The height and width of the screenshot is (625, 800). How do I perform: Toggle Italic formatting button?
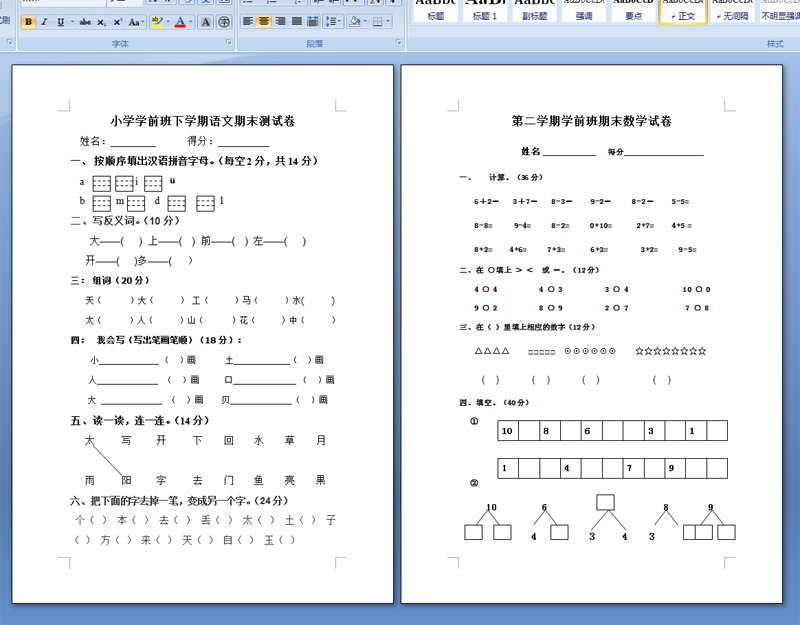coord(44,22)
